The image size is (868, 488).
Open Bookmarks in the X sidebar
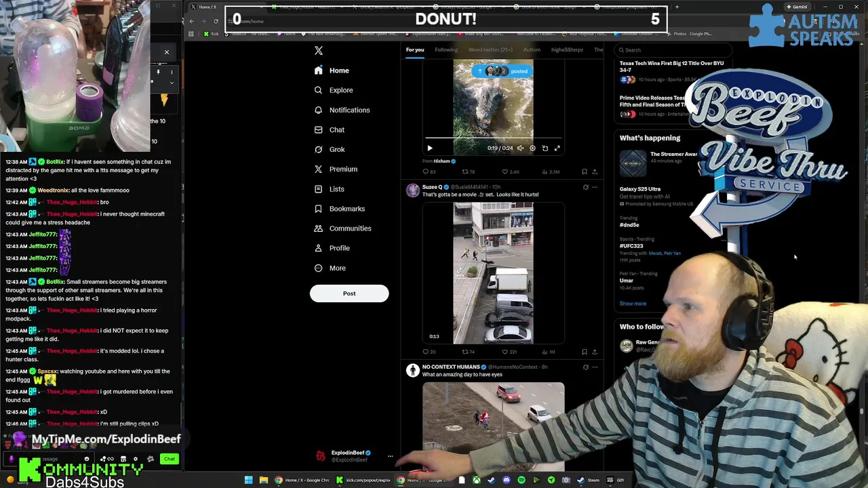pyautogui.click(x=340, y=209)
